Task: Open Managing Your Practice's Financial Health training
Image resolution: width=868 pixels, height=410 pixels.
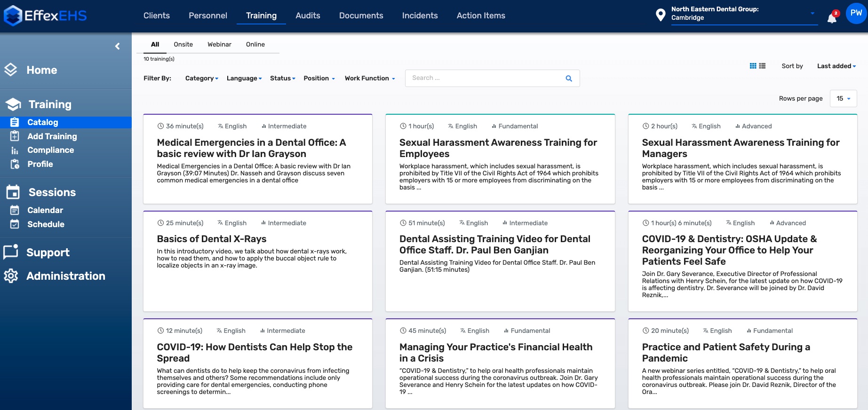Action: tap(500, 363)
